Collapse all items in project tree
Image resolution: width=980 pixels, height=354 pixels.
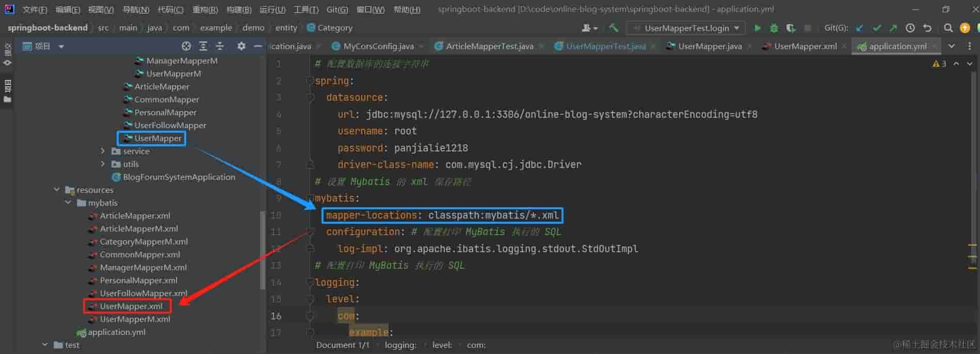(220, 46)
